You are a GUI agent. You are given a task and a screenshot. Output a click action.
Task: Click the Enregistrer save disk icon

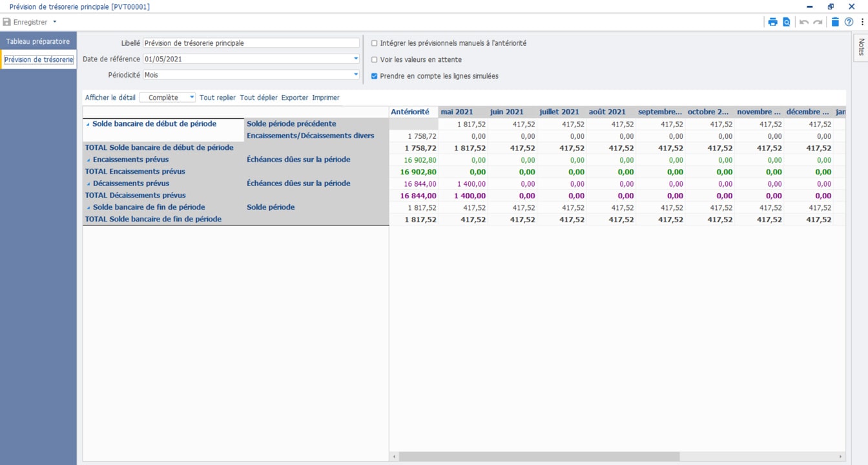(x=7, y=22)
